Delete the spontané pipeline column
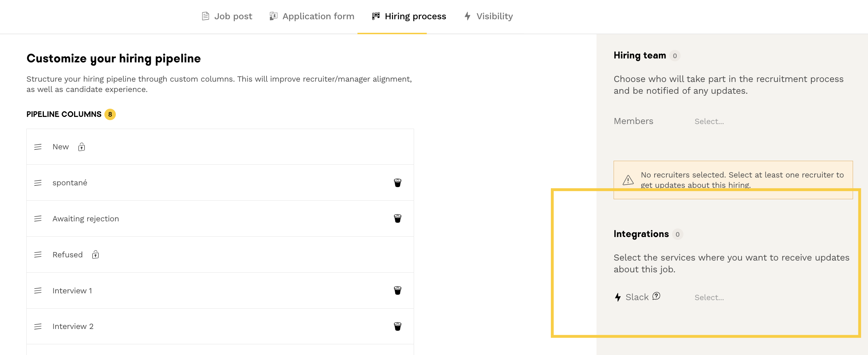This screenshot has height=355, width=868. 397,183
